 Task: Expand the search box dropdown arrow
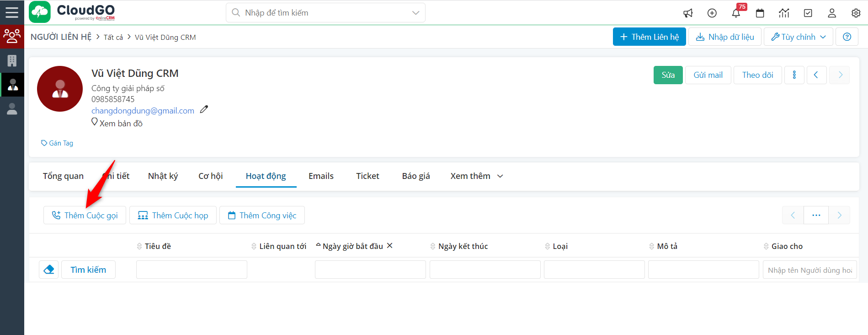point(415,13)
